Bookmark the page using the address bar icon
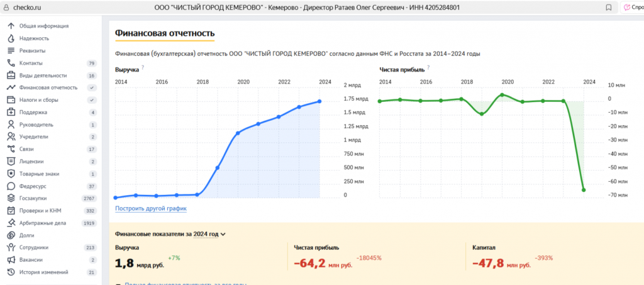Screen dimensions: 644x285 [608, 8]
